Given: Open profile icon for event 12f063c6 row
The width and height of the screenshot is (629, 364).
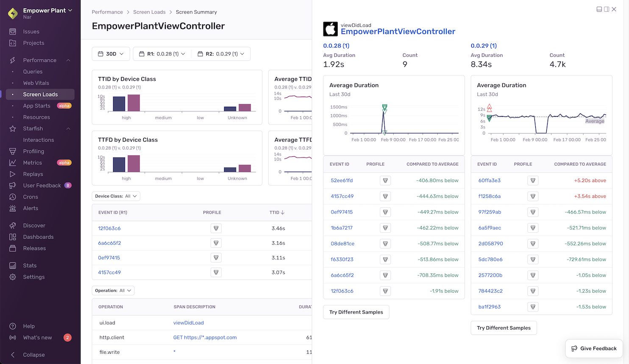Looking at the screenshot, I should (216, 228).
